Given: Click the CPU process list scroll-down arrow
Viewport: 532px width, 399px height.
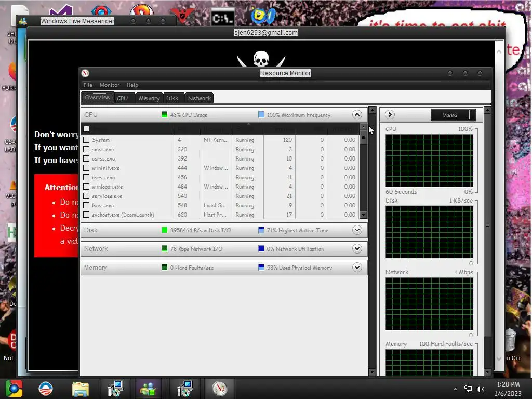Looking at the screenshot, I should (x=363, y=215).
